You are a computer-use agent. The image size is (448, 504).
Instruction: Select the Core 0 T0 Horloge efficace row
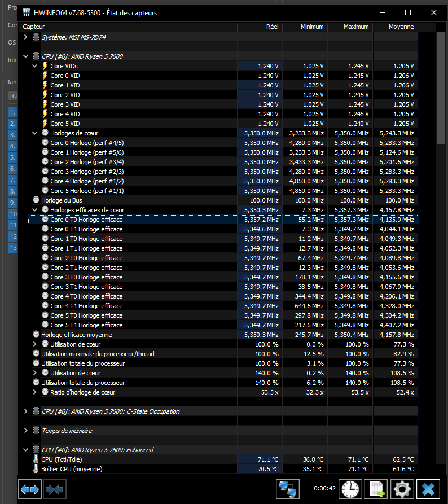point(223,220)
